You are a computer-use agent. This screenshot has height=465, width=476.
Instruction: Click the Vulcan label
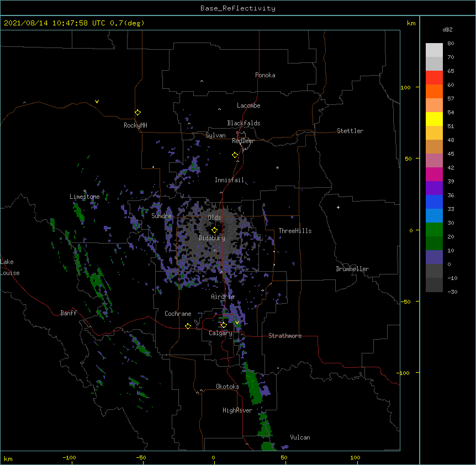(x=300, y=437)
